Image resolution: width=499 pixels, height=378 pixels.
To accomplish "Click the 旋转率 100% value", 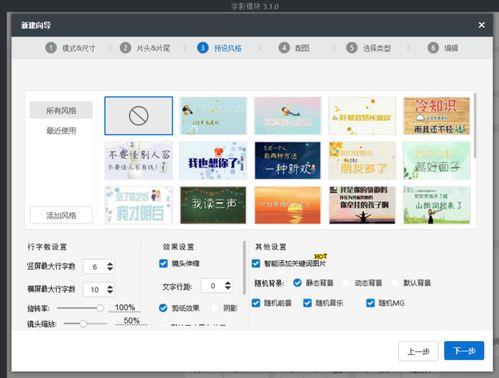I will pos(125,307).
